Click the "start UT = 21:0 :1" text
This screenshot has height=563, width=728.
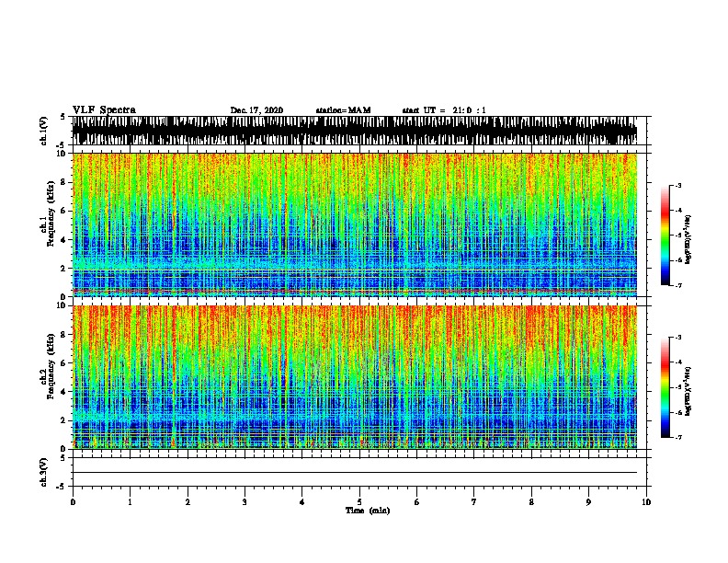(444, 110)
